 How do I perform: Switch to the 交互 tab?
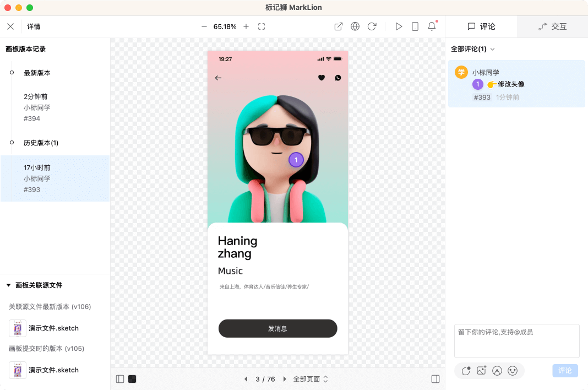pos(552,26)
